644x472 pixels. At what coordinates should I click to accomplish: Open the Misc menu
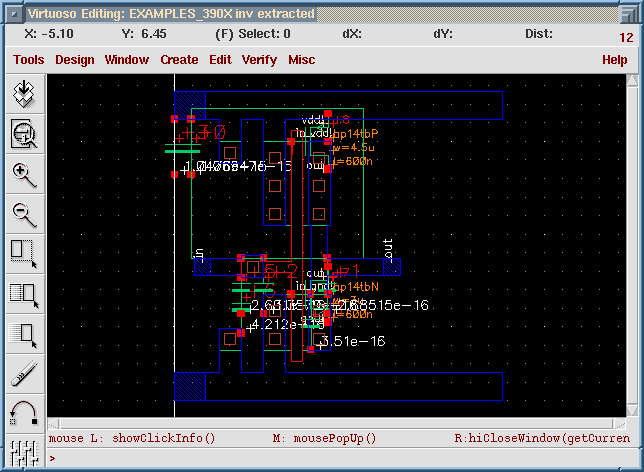(x=301, y=60)
